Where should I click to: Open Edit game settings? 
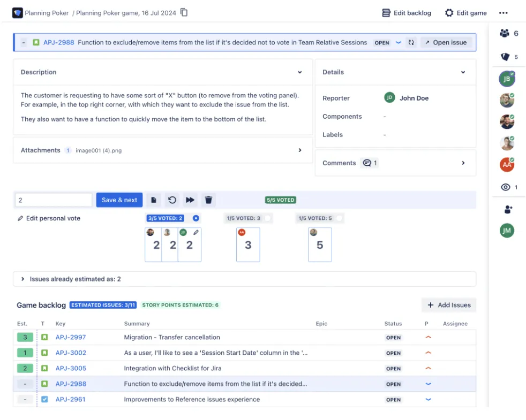pyautogui.click(x=465, y=13)
